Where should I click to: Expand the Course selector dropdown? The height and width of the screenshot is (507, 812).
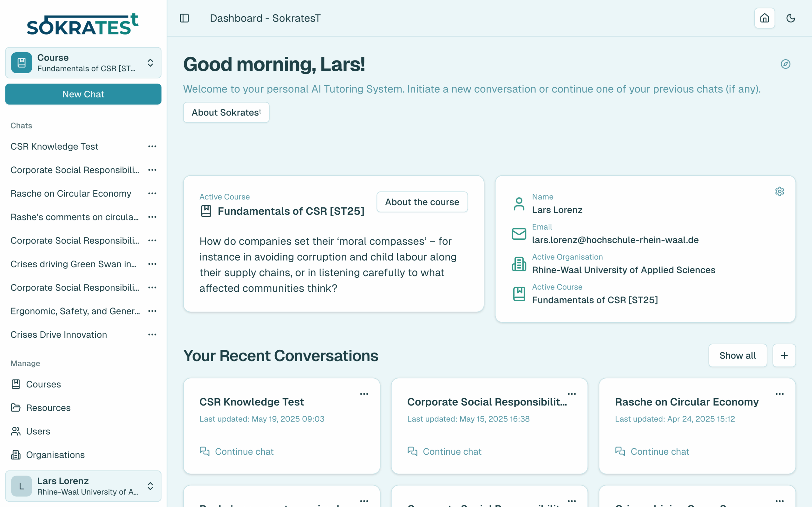tap(83, 63)
